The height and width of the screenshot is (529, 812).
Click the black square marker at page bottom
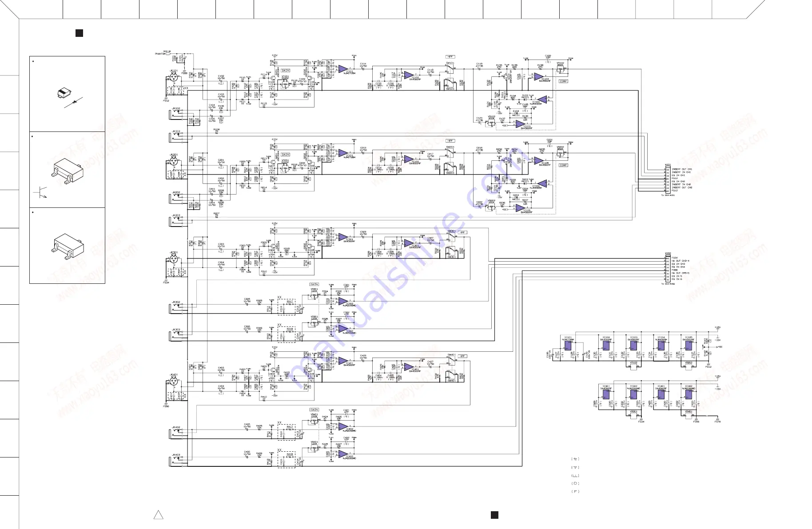point(494,515)
